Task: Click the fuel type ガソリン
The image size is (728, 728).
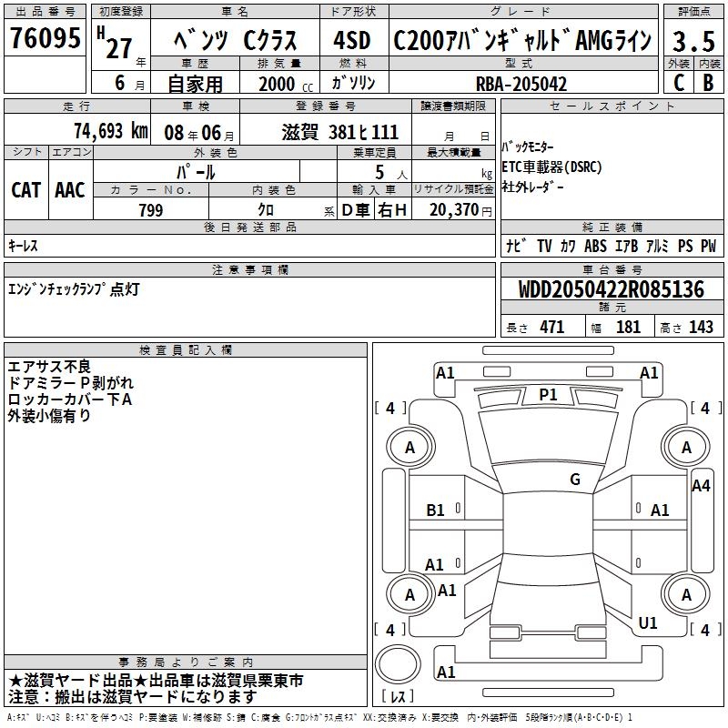Action: 353,83
